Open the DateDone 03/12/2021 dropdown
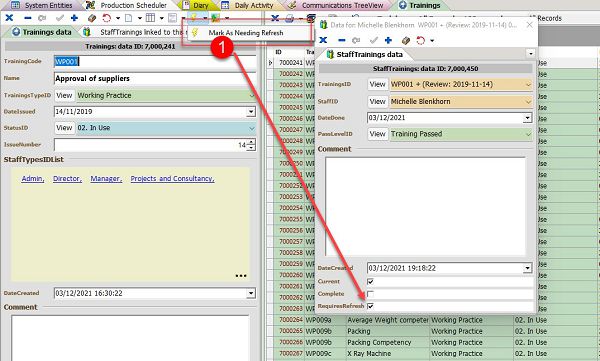Image resolution: width=600 pixels, height=361 pixels. [528, 118]
